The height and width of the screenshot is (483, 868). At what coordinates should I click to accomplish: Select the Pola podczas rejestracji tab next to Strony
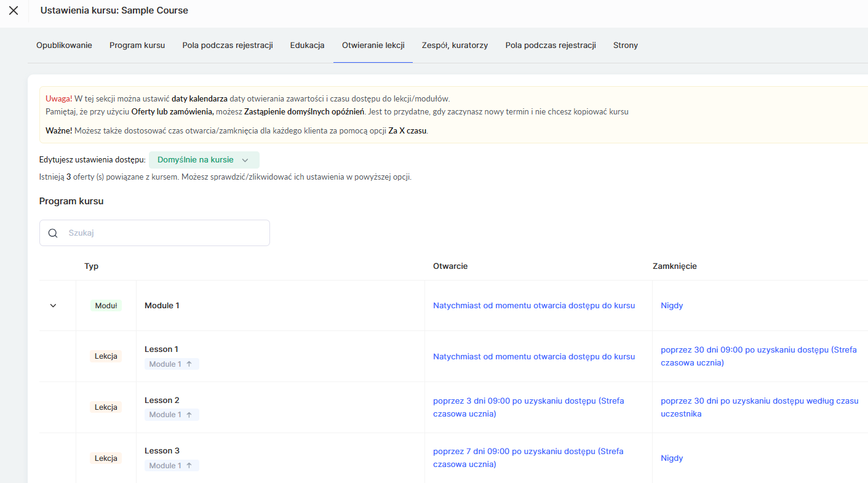pos(551,45)
